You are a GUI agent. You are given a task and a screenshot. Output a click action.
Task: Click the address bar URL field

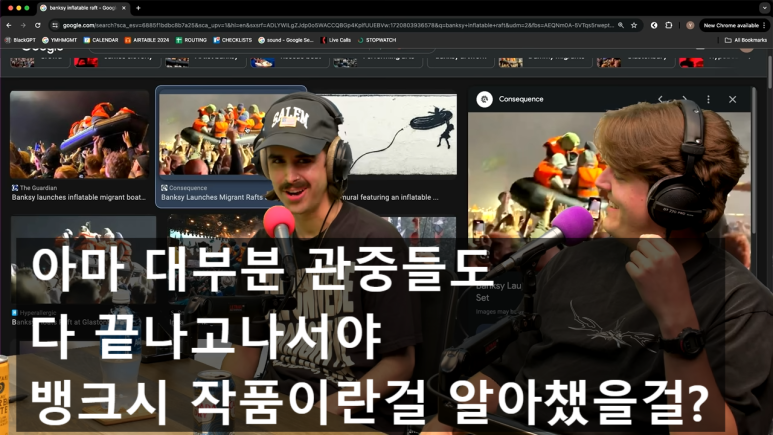(x=338, y=25)
